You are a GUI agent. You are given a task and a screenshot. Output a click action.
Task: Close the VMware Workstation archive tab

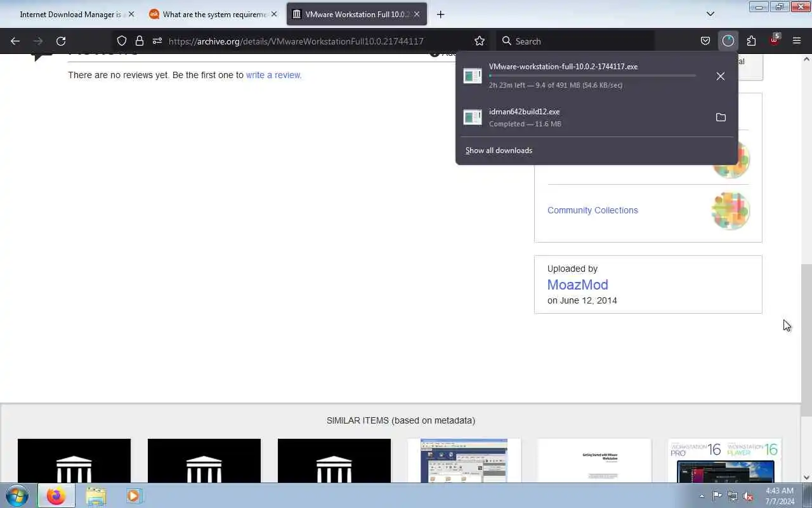(x=417, y=14)
